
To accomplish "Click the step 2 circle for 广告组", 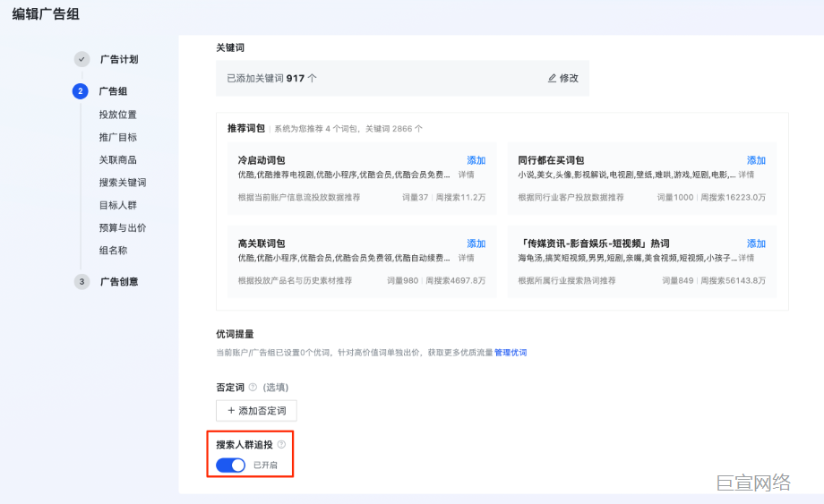I will 81,91.
